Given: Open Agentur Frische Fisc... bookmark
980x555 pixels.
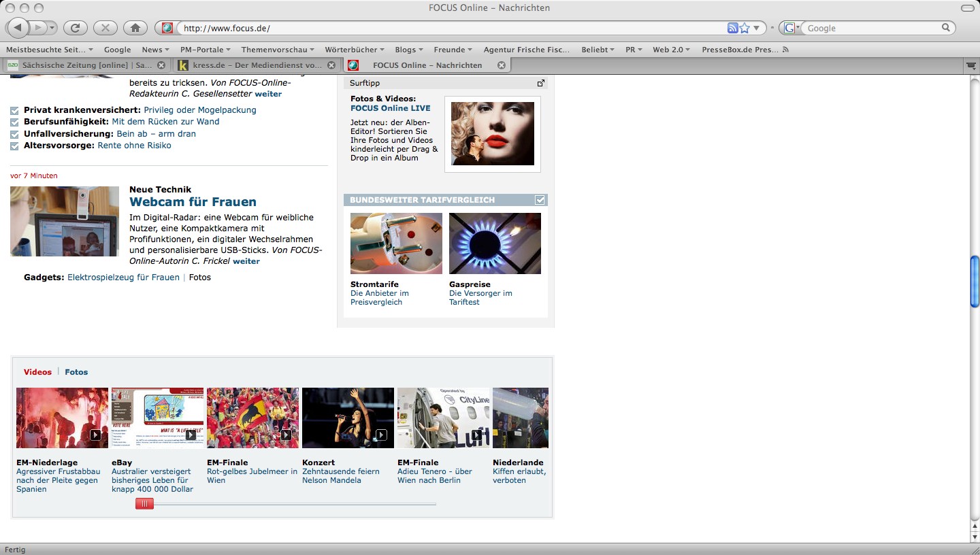Looking at the screenshot, I should click(527, 50).
